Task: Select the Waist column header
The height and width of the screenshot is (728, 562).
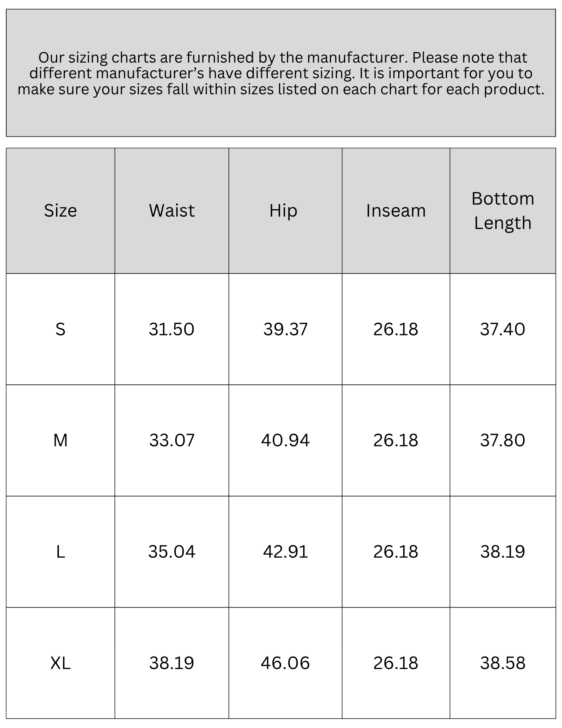Action: point(172,210)
